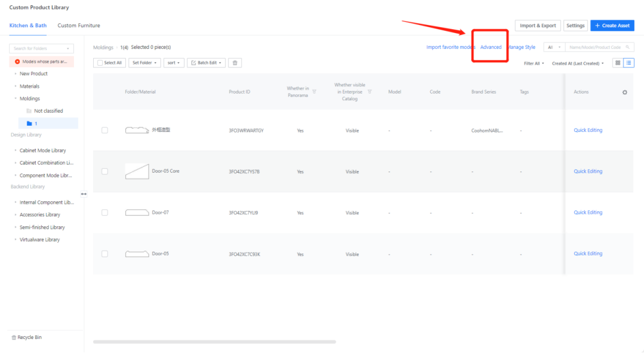644x353 pixels.
Task: Expand Internal Component Library node
Action: tap(16, 202)
